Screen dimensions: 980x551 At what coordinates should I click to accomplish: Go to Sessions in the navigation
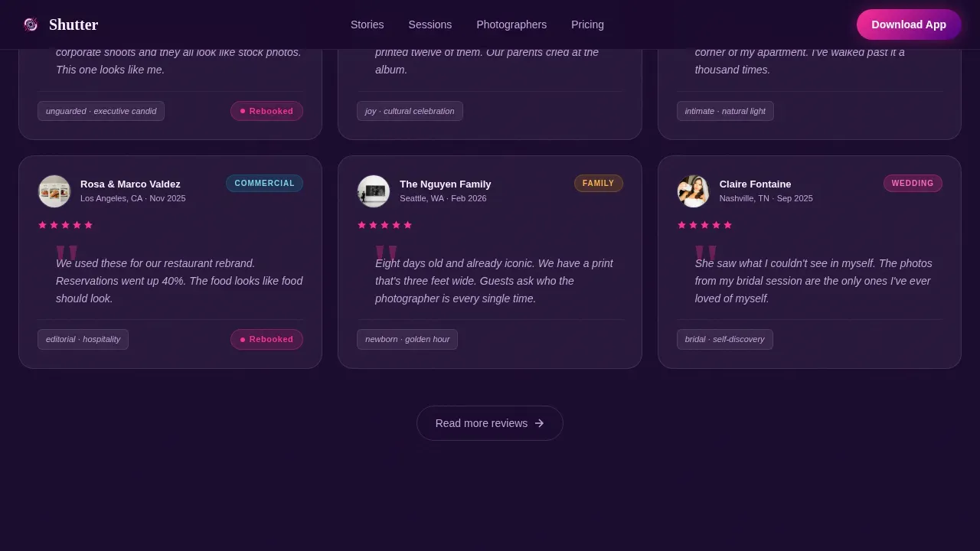pyautogui.click(x=430, y=24)
